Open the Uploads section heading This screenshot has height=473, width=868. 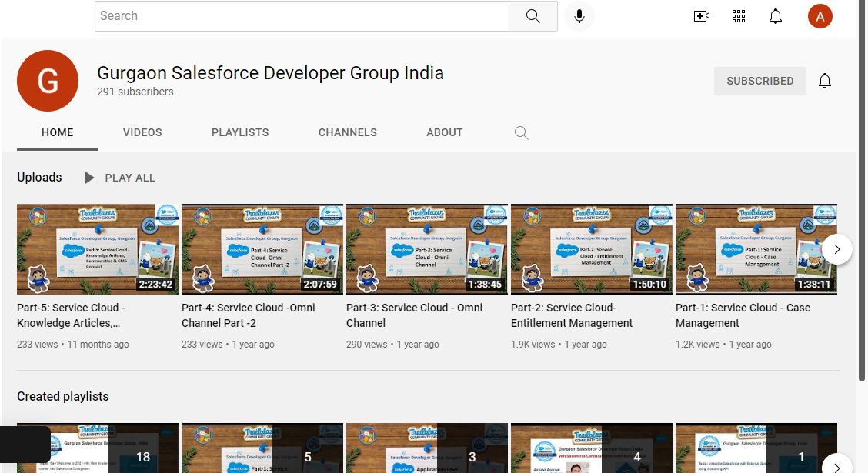click(x=39, y=177)
